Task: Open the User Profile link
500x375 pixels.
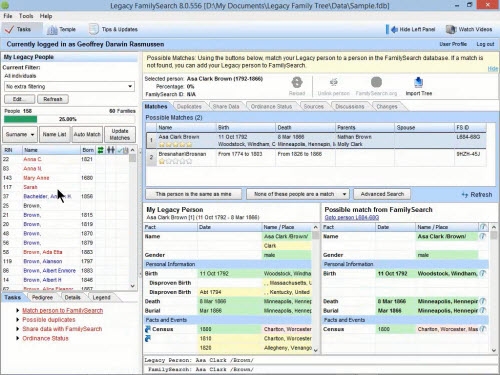Action: point(453,44)
